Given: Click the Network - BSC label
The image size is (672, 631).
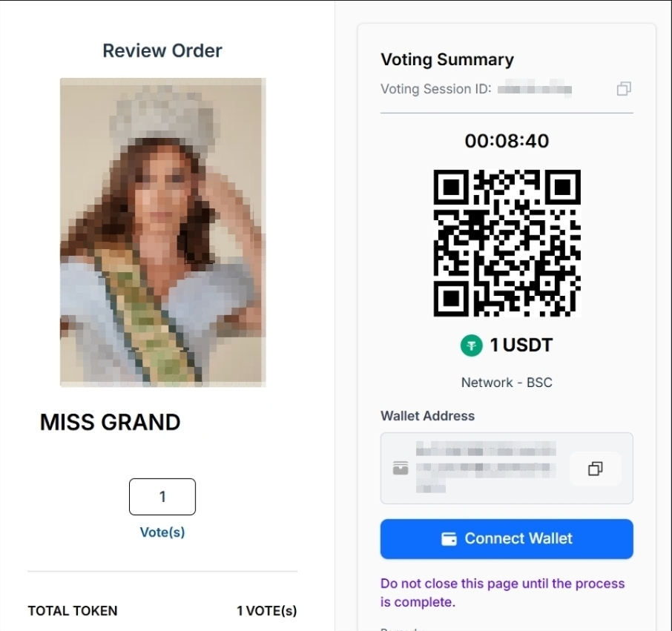Looking at the screenshot, I should [507, 383].
